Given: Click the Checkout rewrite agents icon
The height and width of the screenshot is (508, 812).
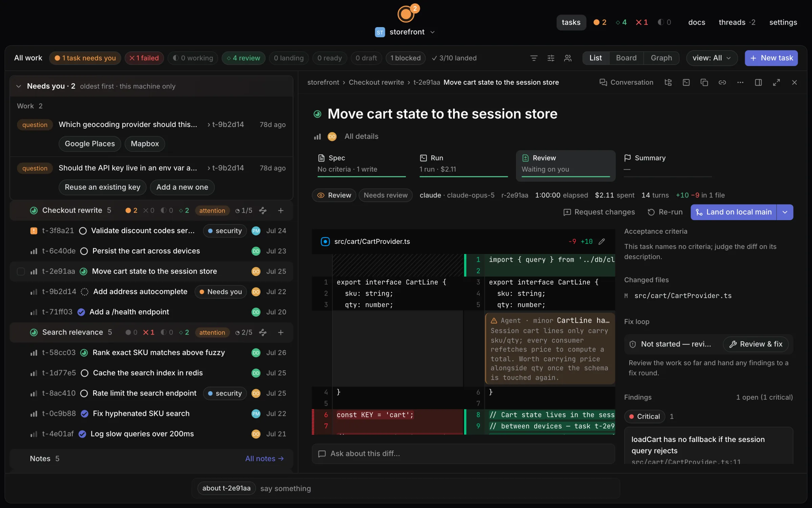Looking at the screenshot, I should (x=263, y=210).
